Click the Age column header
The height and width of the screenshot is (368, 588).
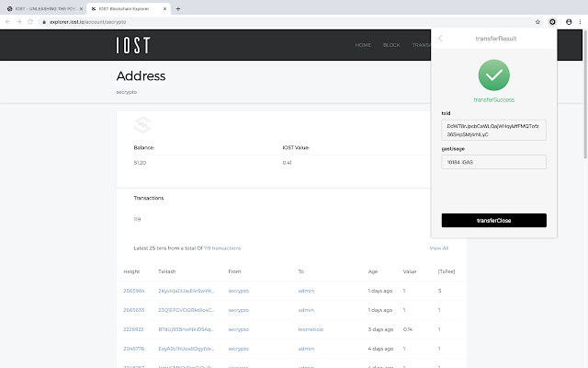click(x=373, y=271)
